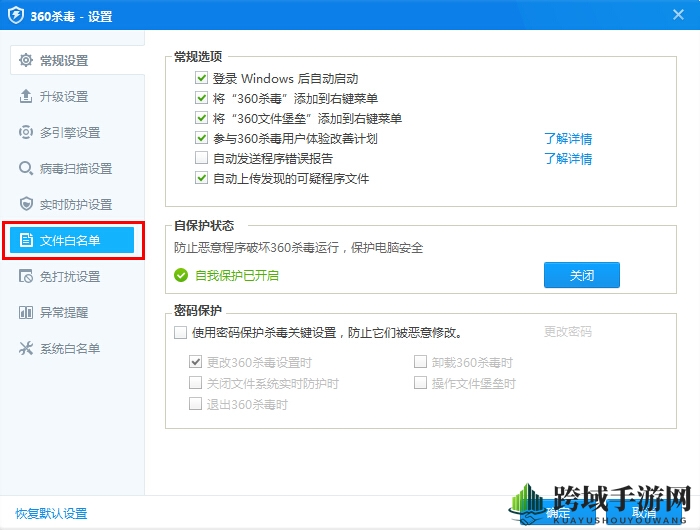700x530 pixels.
Task: Open the 文件白名单 label
Action: click(70, 241)
